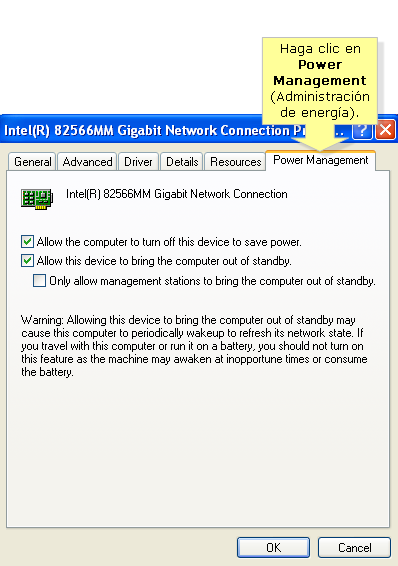
Task: Click the title bar Help question mark icon
Action: (362, 130)
